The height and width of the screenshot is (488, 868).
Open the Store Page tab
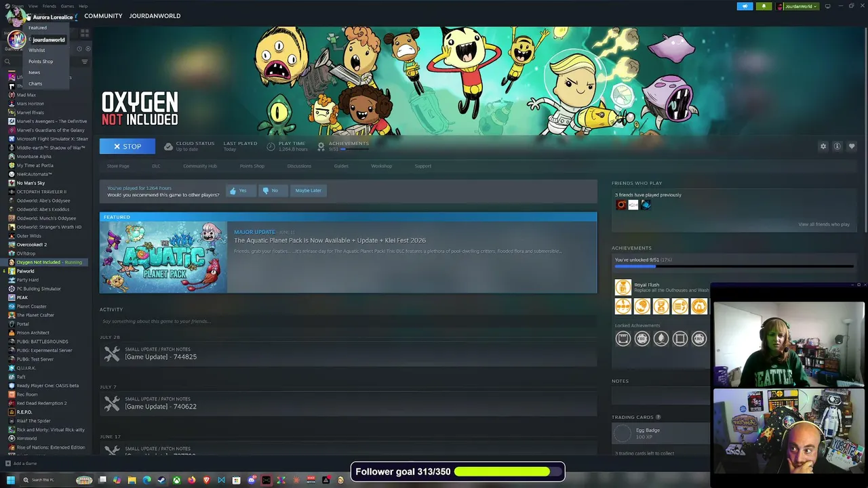118,166
